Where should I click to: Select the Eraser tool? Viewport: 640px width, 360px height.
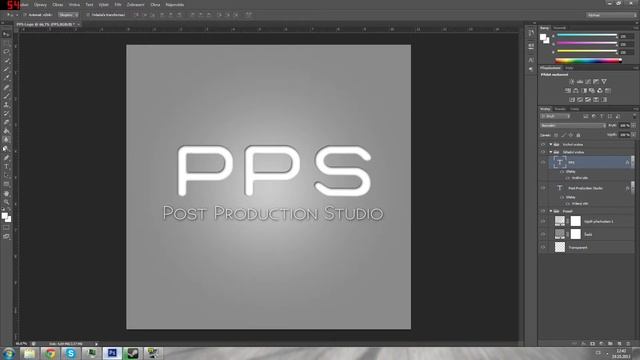coord(6,122)
